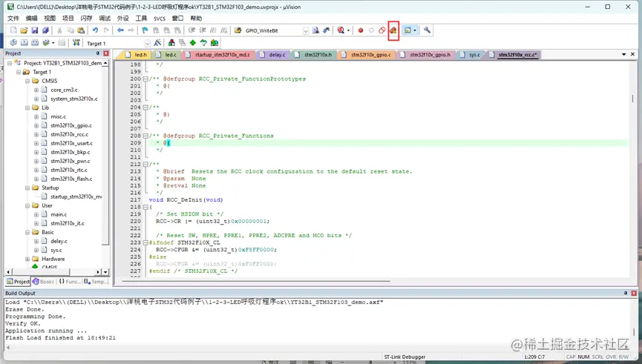Click the GPIO_WriteBit search text field

tap(272, 30)
